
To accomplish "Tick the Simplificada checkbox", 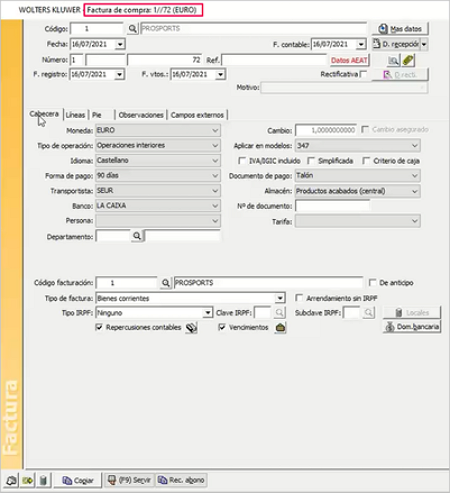I will coord(311,161).
